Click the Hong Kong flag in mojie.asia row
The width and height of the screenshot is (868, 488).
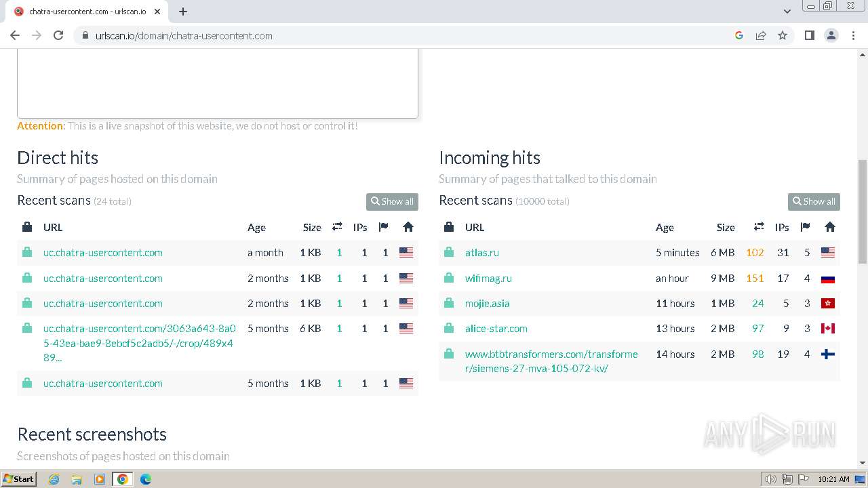828,304
